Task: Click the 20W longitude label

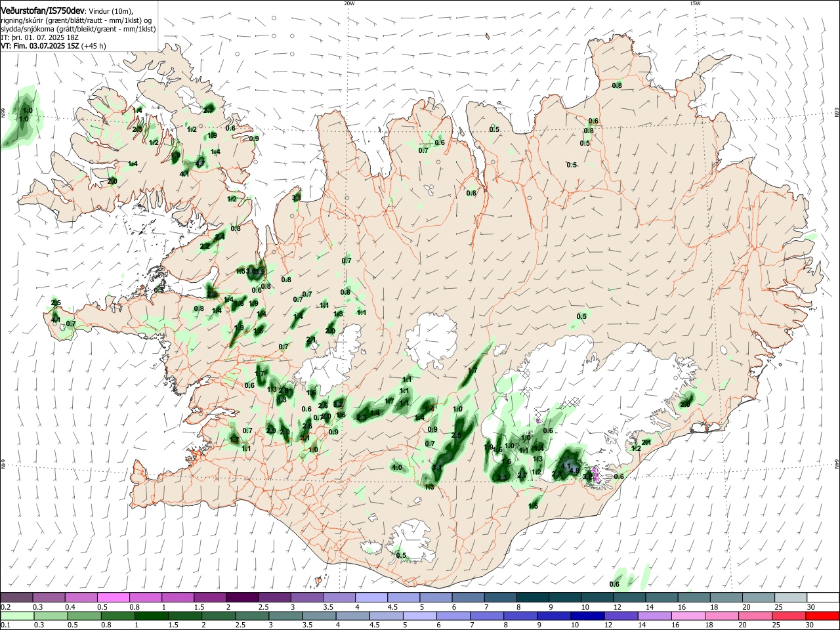Action: pyautogui.click(x=349, y=3)
